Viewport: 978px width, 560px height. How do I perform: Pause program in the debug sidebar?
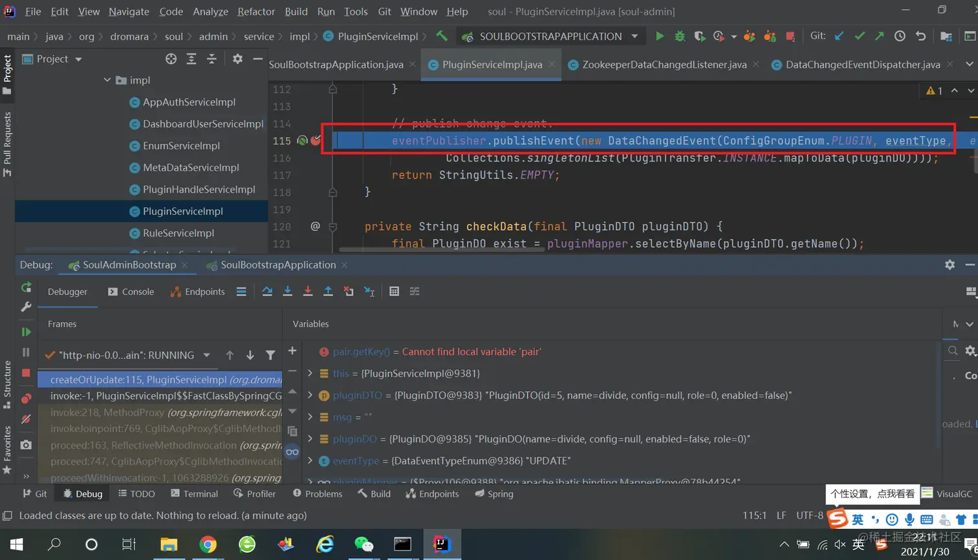[26, 352]
